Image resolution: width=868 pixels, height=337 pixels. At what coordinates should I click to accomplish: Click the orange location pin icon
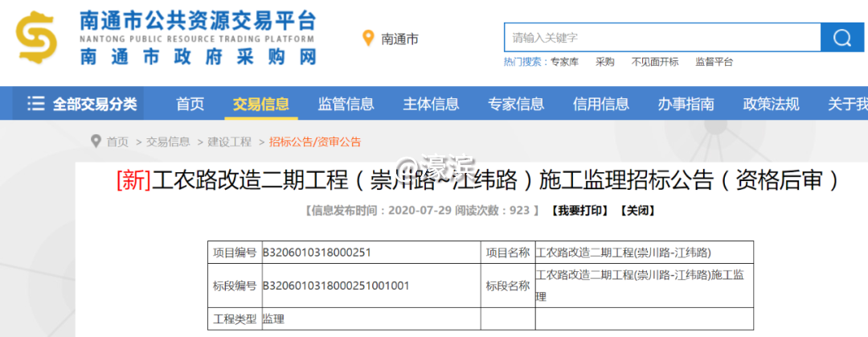(369, 38)
